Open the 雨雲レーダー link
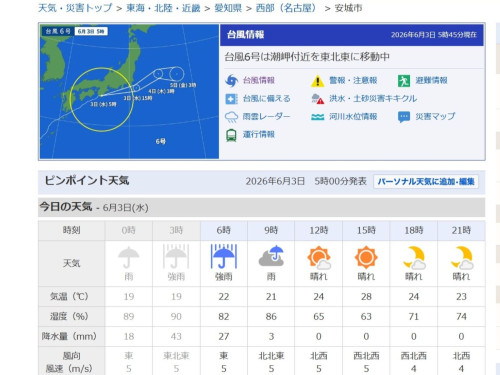Screen dimensions: 500x375 click(266, 117)
